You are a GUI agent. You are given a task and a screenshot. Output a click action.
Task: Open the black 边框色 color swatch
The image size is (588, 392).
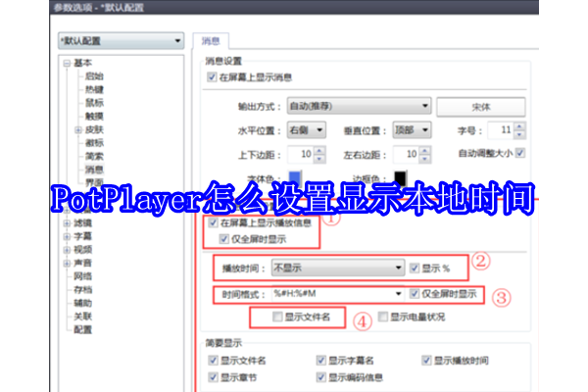[x=400, y=177]
